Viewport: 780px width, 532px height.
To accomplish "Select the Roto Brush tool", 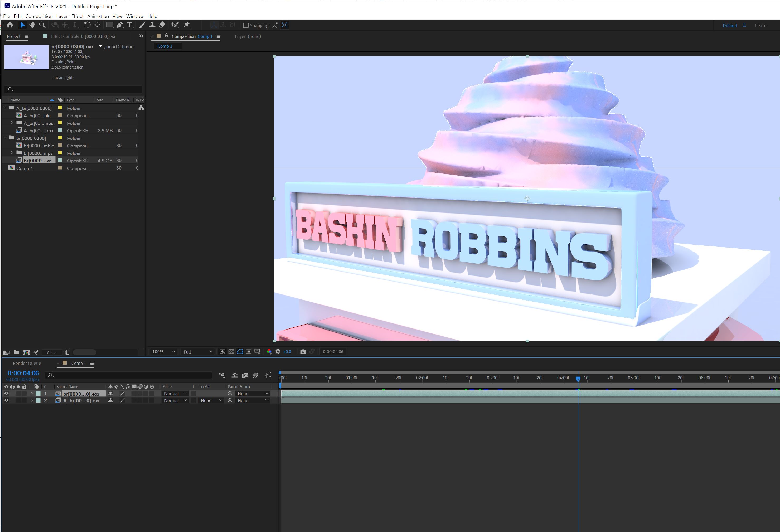I will (x=175, y=25).
